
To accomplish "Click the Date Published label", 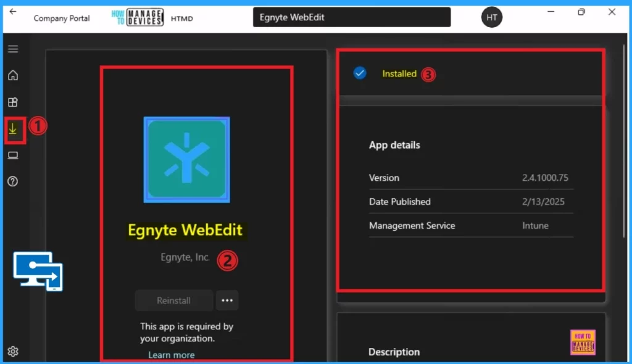I will coord(399,202).
